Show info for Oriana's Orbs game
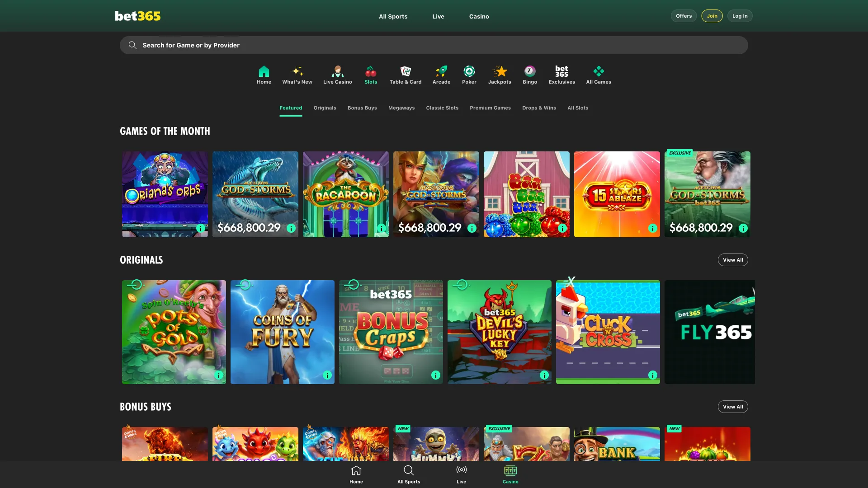The height and width of the screenshot is (488, 868). click(201, 228)
